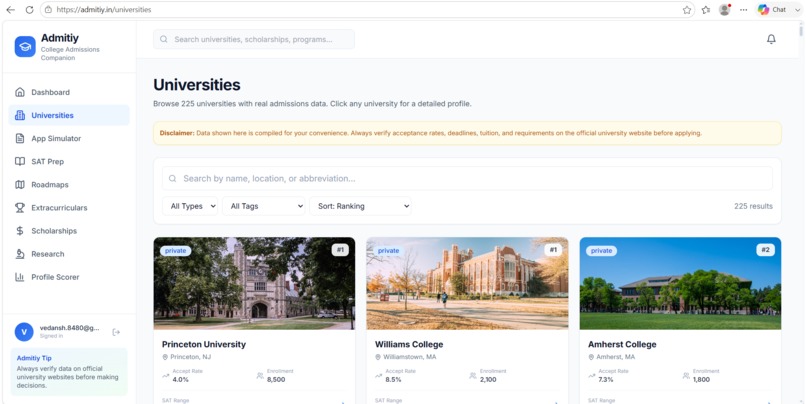Open Amherst College profile title

click(622, 344)
